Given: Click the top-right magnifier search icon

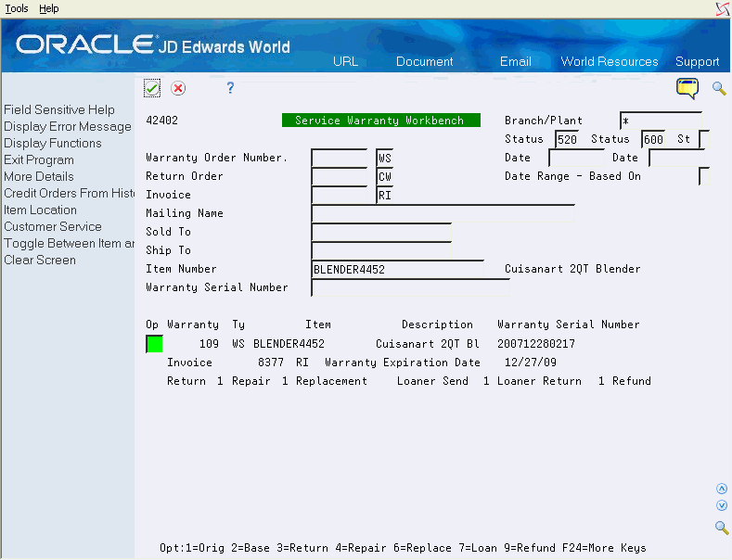Looking at the screenshot, I should (x=719, y=88).
